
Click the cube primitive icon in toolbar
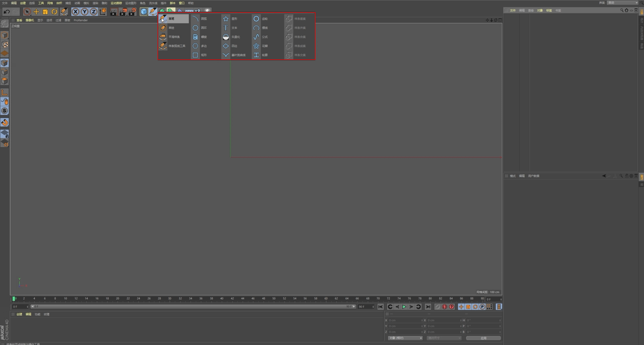coord(144,12)
